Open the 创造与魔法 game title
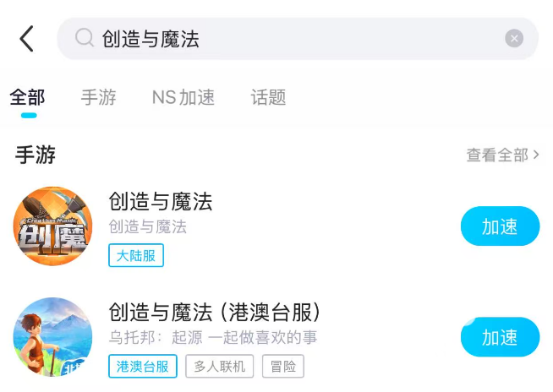The height and width of the screenshot is (392, 553). pyautogui.click(x=161, y=201)
